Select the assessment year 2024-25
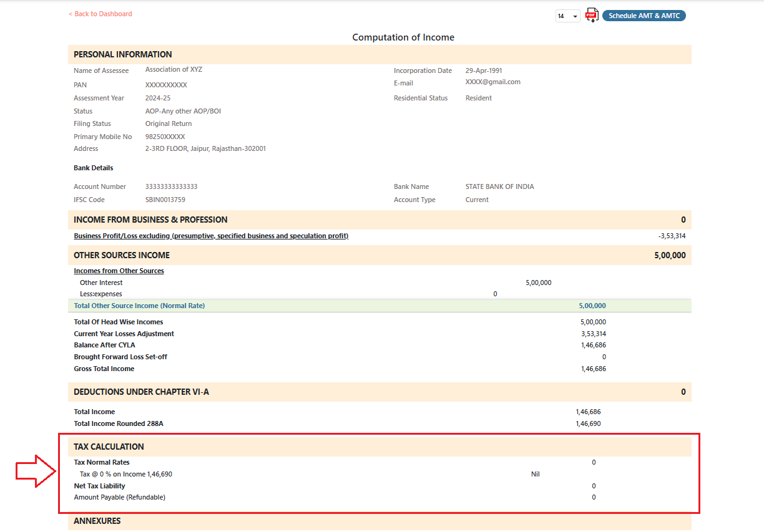The height and width of the screenshot is (532, 764). [x=158, y=98]
